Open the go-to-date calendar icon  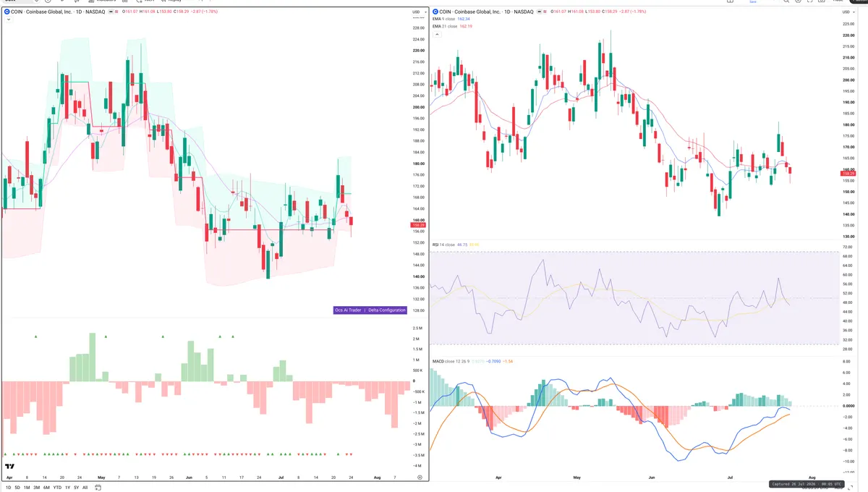pos(98,488)
